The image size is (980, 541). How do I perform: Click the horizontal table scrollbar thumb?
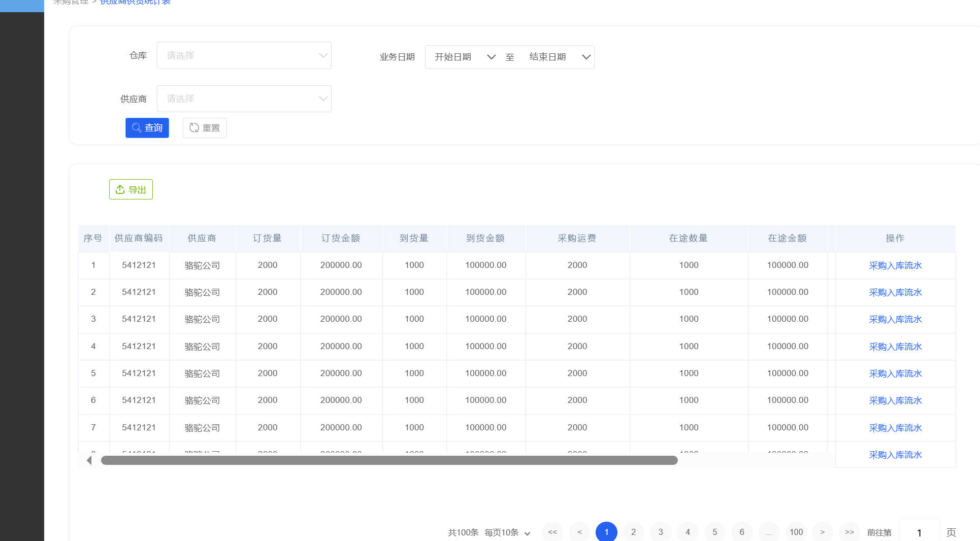click(389, 460)
